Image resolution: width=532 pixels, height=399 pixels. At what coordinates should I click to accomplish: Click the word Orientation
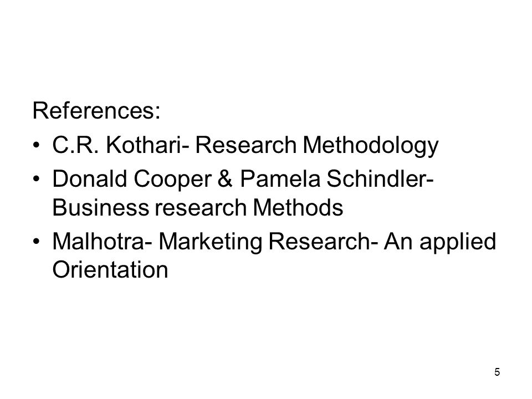point(110,270)
